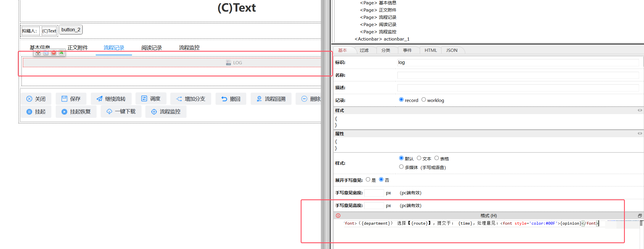Select the record radio option
644x249 pixels.
(x=401, y=100)
